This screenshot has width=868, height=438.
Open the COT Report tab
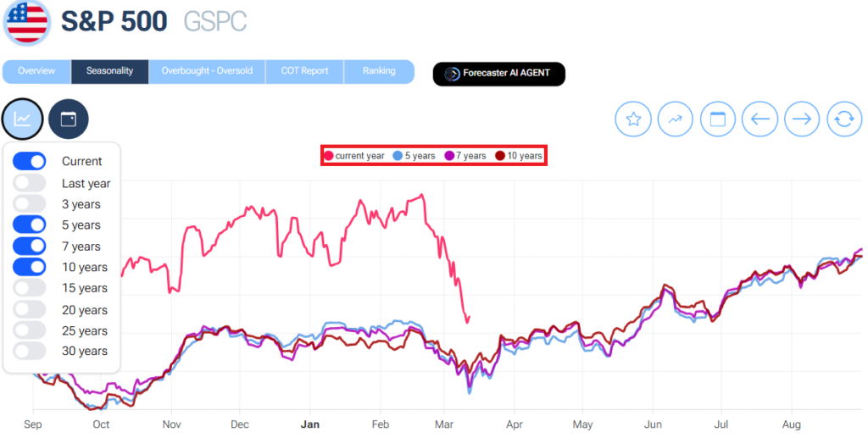coord(304,71)
